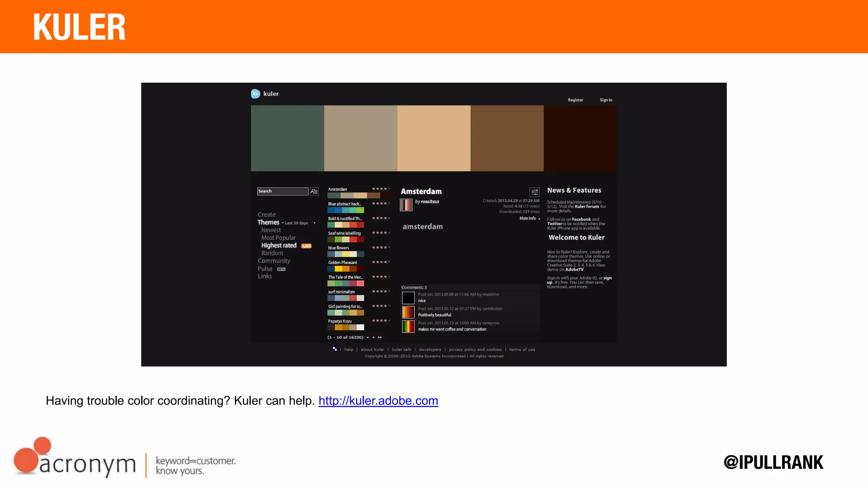Click the terms of use footer link
This screenshot has width=868, height=488.
pyautogui.click(x=522, y=350)
